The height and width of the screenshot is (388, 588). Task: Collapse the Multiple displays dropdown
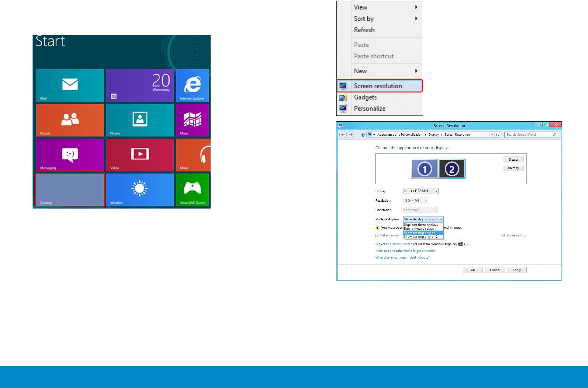pos(423,219)
